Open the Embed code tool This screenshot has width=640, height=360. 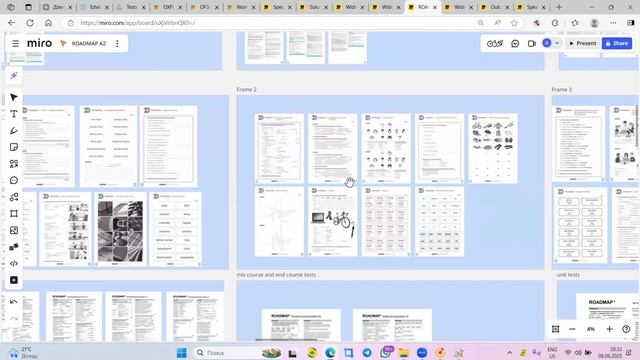coord(13,264)
